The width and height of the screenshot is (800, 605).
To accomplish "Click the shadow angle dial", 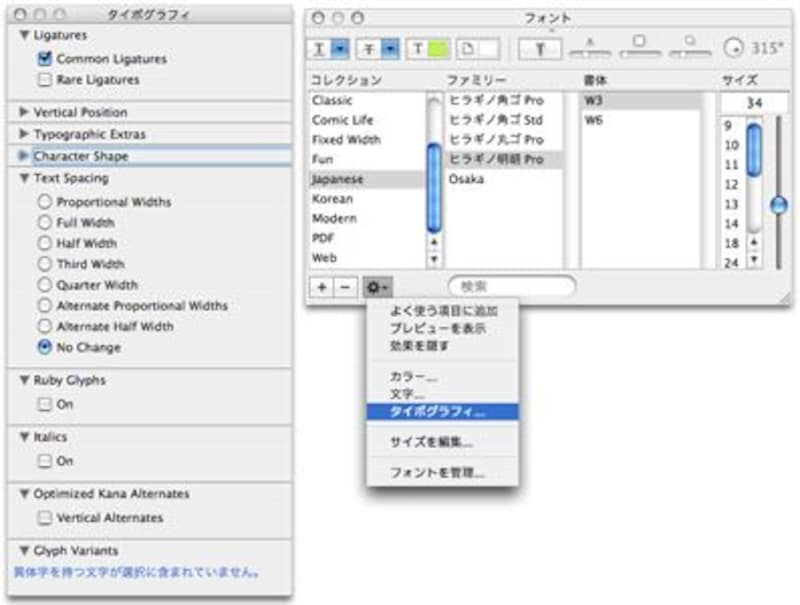I will [x=732, y=49].
